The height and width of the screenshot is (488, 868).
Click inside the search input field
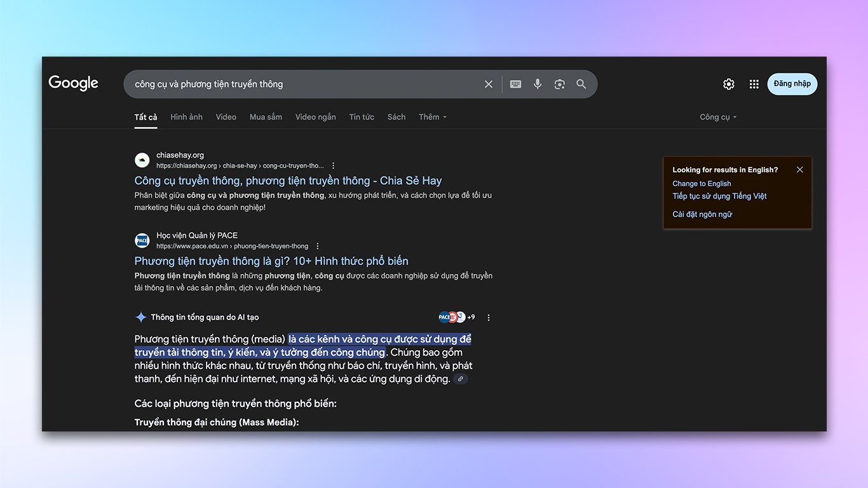point(305,84)
